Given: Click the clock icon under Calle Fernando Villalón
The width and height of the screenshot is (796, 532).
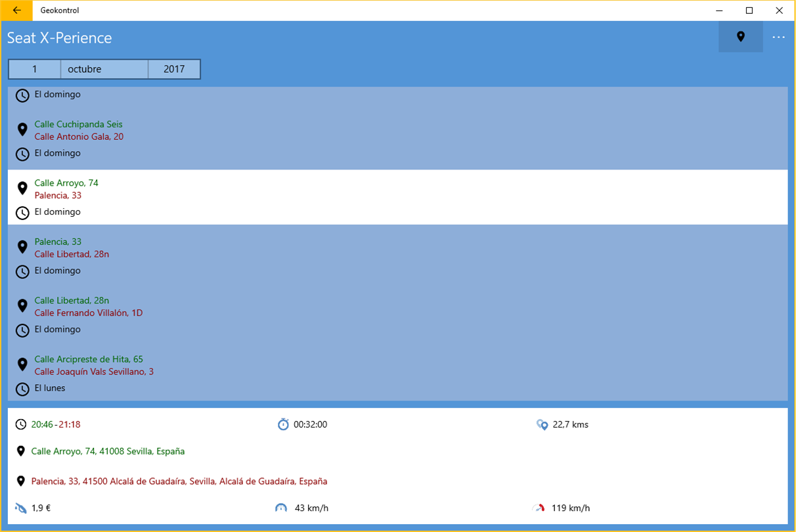Looking at the screenshot, I should point(22,330).
